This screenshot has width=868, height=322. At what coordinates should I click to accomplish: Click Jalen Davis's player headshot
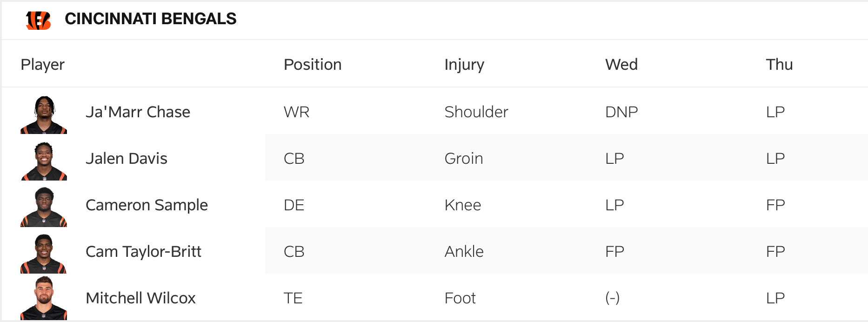click(44, 161)
